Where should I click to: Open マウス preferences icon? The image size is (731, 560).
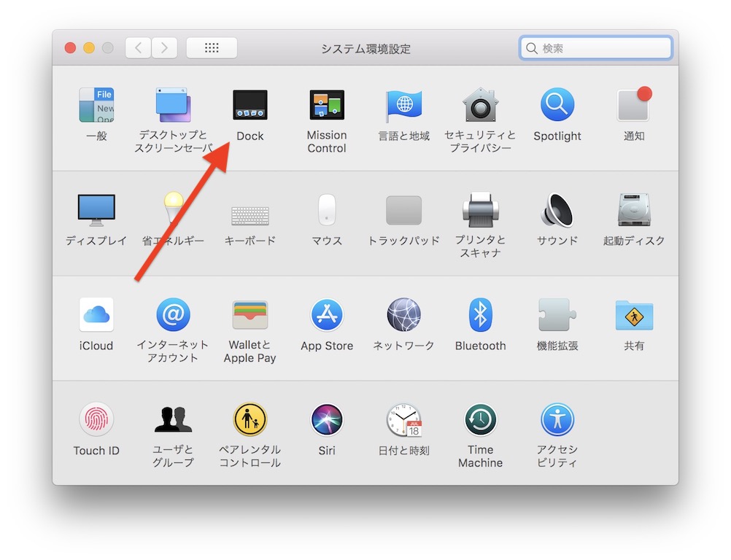pos(327,210)
